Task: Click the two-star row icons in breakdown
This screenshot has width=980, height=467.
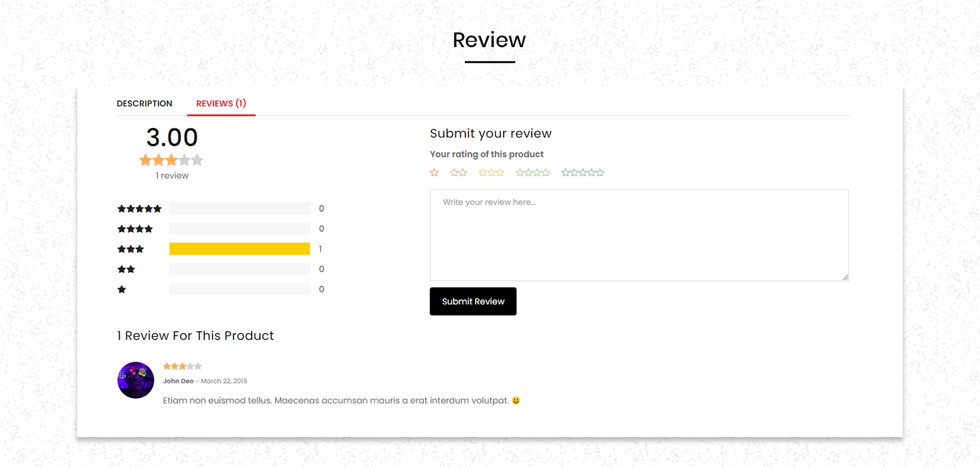Action: [126, 269]
